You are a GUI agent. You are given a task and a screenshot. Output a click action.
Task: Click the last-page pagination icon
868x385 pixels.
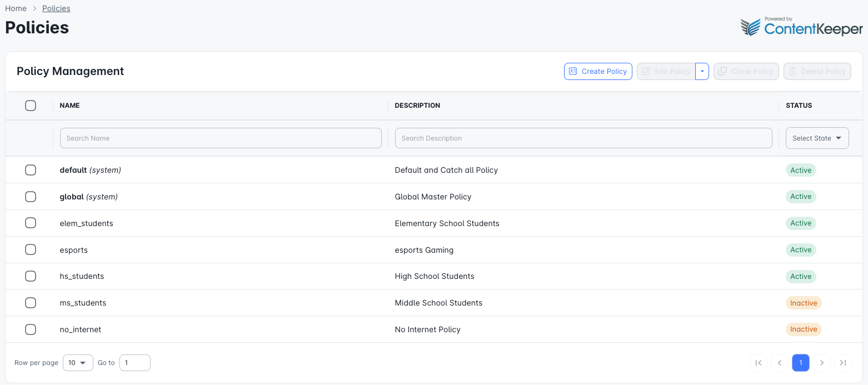pos(843,362)
